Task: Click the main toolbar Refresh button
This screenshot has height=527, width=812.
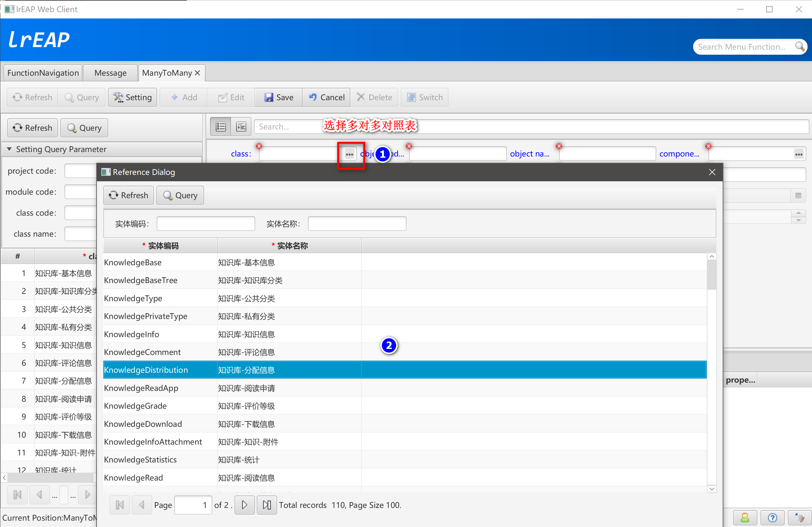Action: point(32,97)
